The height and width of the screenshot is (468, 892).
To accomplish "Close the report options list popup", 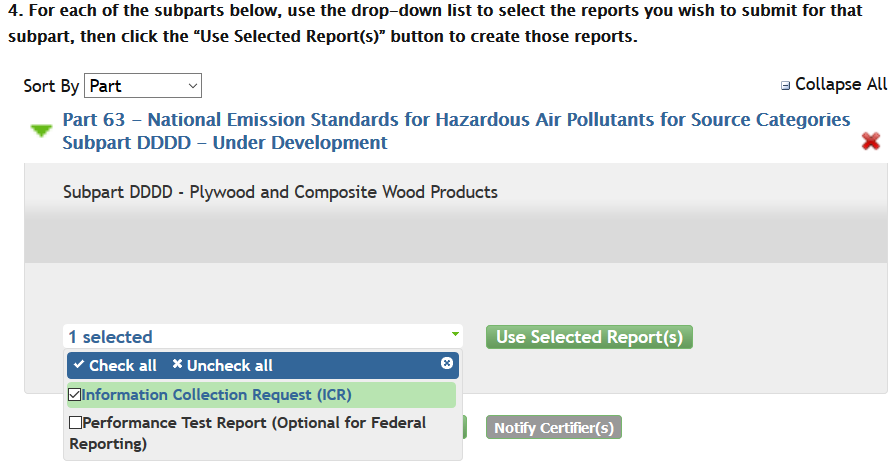I will pos(447,364).
